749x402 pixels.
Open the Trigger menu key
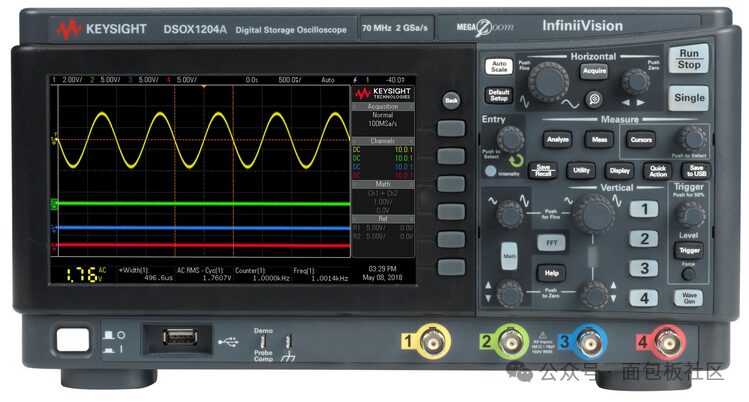[689, 250]
